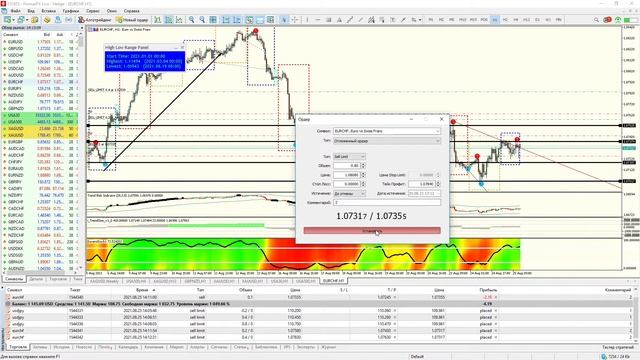
Task: Open the profiles icon's dropdown arrow
Action: 27,20
